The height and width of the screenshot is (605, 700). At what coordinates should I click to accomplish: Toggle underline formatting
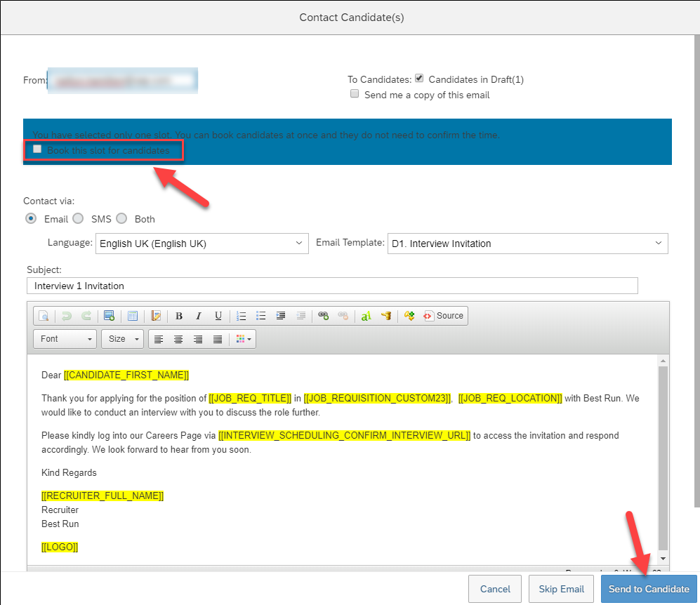click(x=218, y=316)
